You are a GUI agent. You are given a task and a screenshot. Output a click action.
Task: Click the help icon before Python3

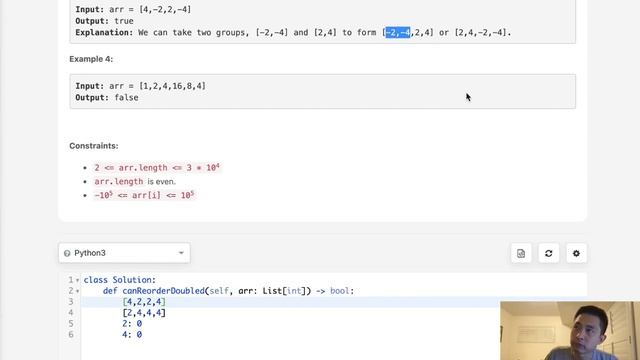pyautogui.click(x=67, y=253)
